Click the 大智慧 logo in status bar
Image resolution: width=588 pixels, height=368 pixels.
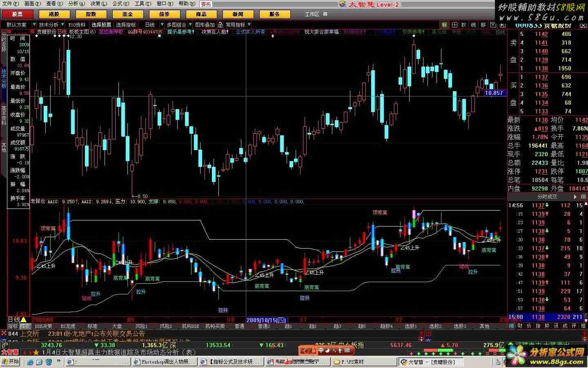10,352
